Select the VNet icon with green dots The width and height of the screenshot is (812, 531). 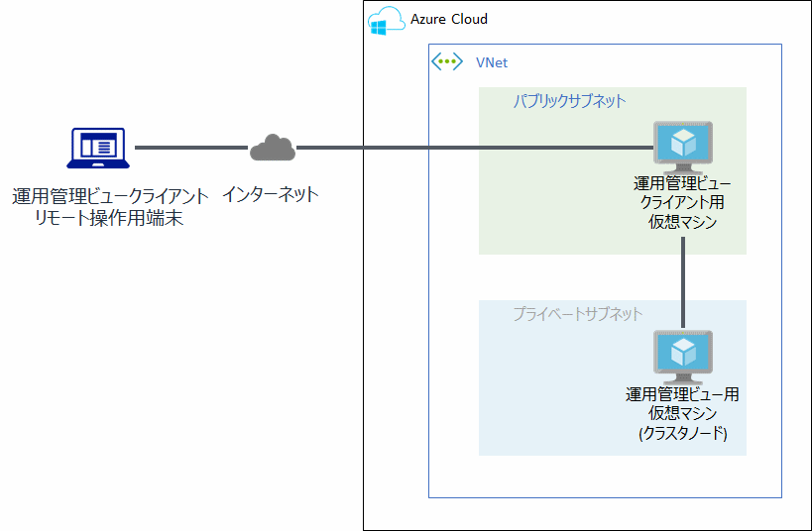447,62
